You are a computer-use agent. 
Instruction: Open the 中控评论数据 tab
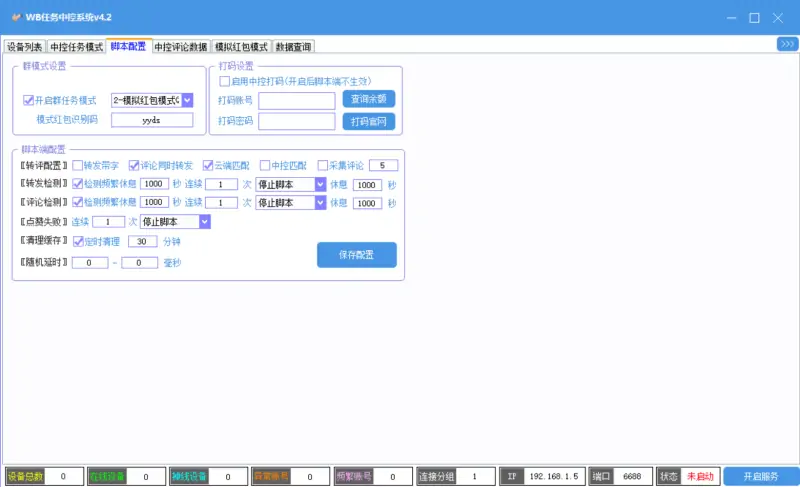180,47
